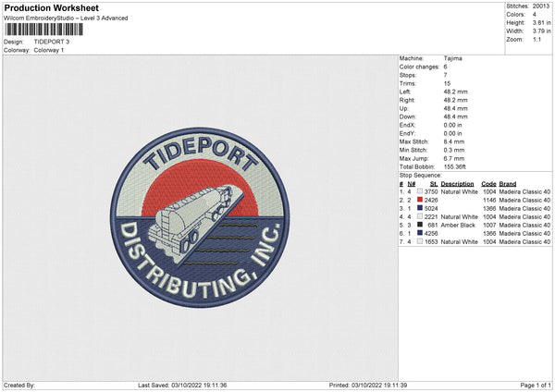Viewport: 555px width, 392px height.
Task: Click the Description column header
Action: [458, 183]
